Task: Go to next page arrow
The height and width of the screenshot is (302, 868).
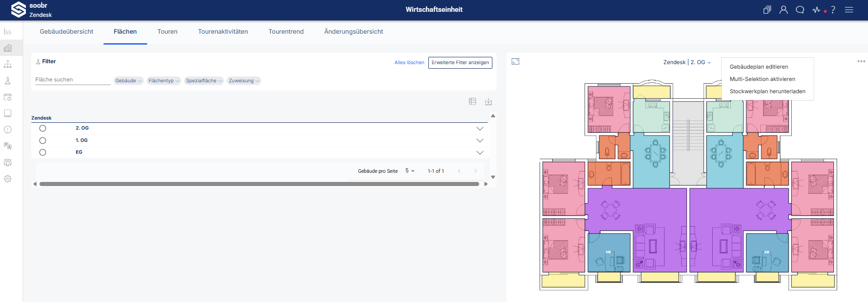Action: (476, 171)
